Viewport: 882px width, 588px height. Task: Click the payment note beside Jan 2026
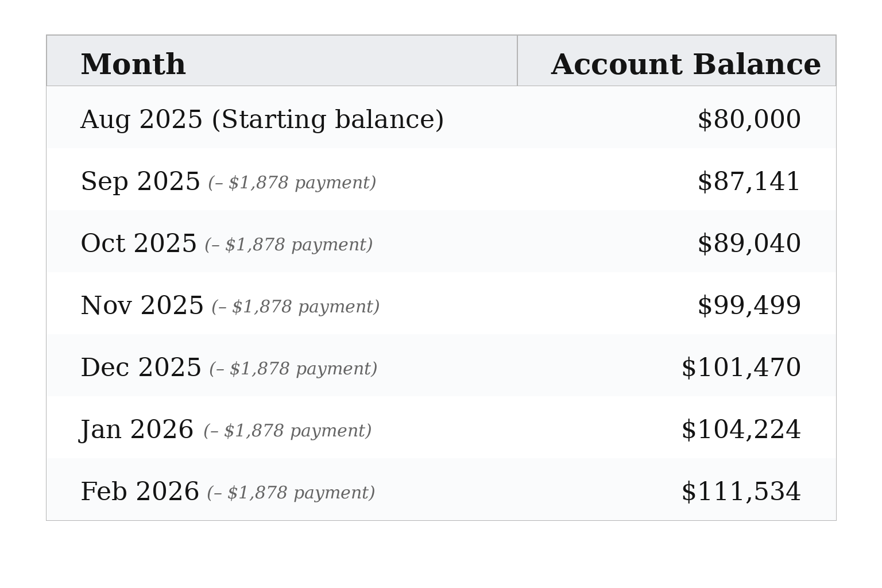click(287, 431)
